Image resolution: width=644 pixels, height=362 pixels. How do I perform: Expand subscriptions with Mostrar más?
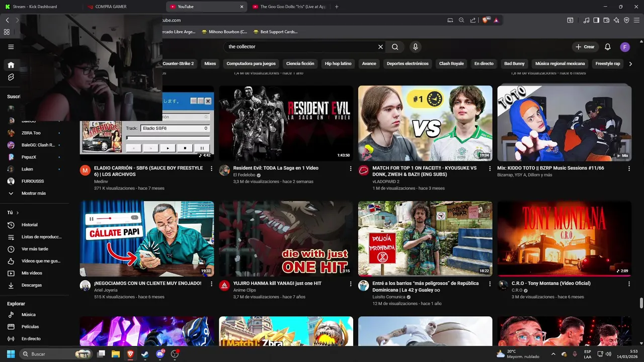coord(34,193)
